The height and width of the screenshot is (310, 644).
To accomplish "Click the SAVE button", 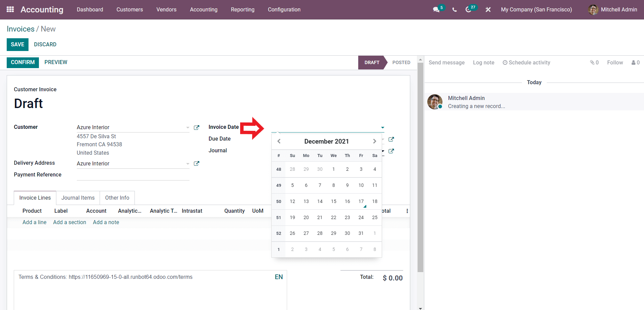I will [17, 44].
